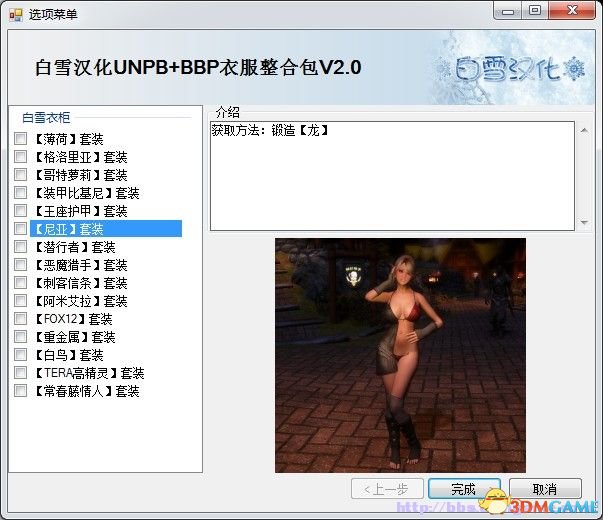Click the 完成 finish button
This screenshot has width=603, height=520.
(x=464, y=489)
